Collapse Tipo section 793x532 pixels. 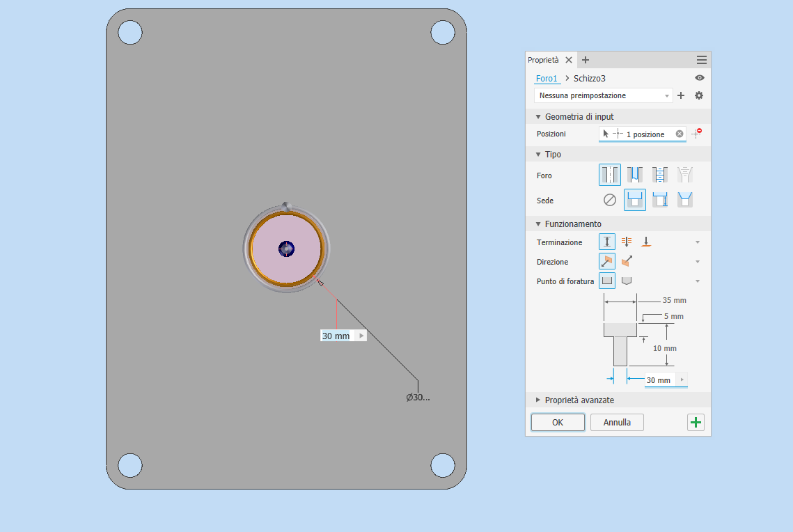538,155
